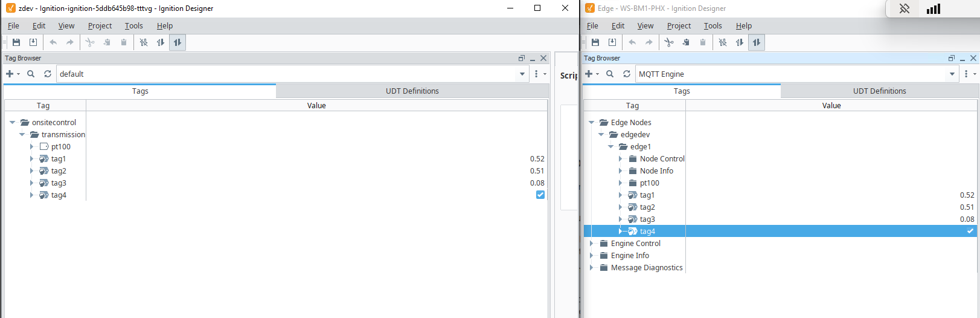The width and height of the screenshot is (980, 318).
Task: Open Tools menu in Edge Designer
Action: [x=713, y=25]
